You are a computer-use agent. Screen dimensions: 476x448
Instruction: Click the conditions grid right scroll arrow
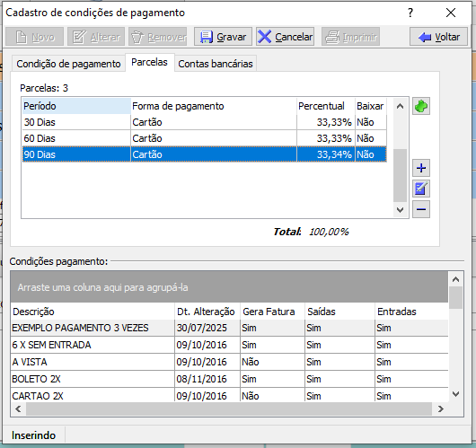tap(440, 408)
